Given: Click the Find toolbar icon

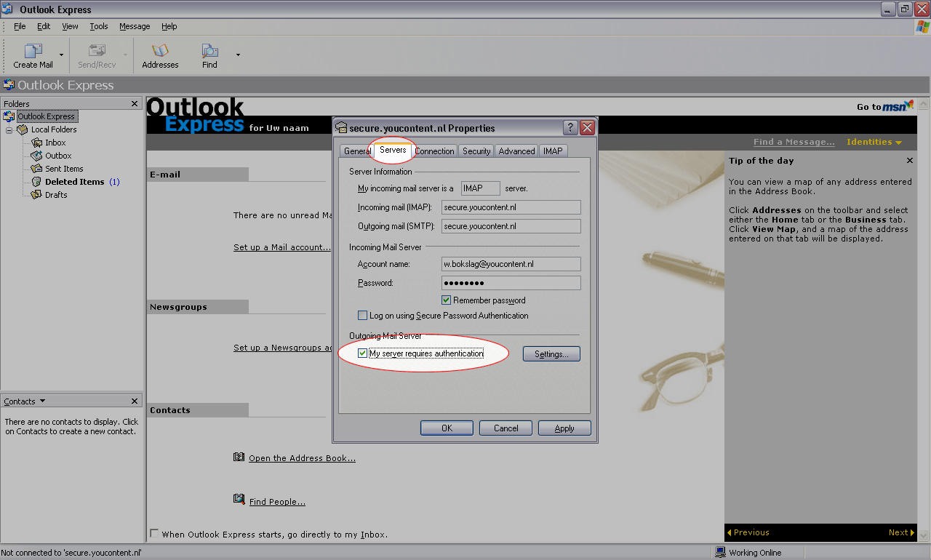Looking at the screenshot, I should 209,52.
